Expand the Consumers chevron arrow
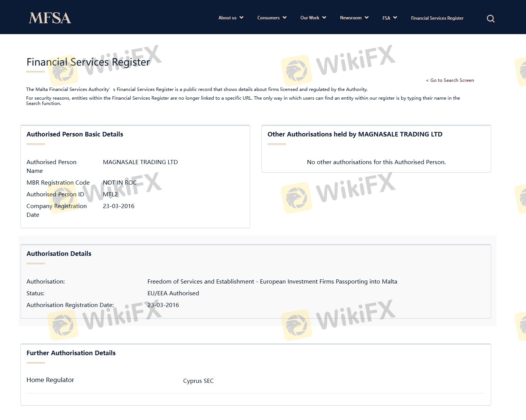 [284, 17]
